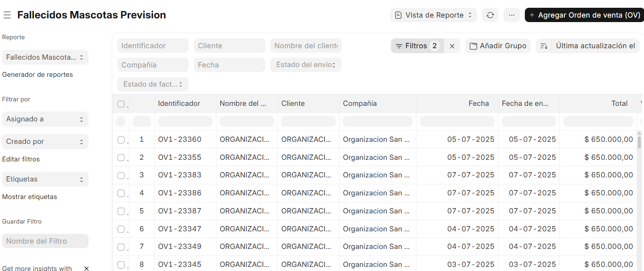
Task: Check the row for OV1-23349
Action: (121, 247)
